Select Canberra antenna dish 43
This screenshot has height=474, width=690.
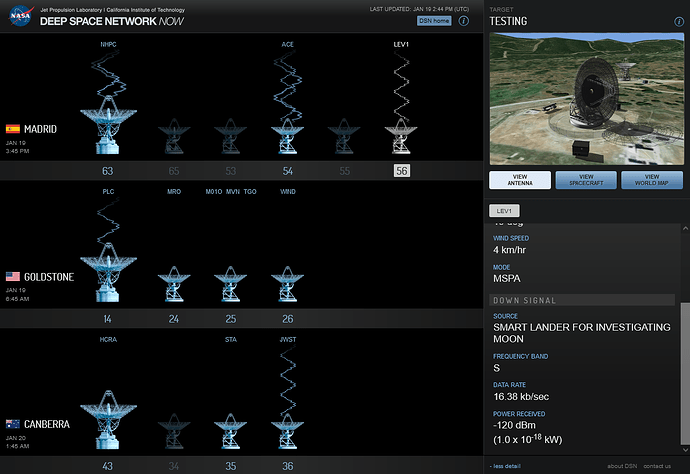click(x=108, y=420)
